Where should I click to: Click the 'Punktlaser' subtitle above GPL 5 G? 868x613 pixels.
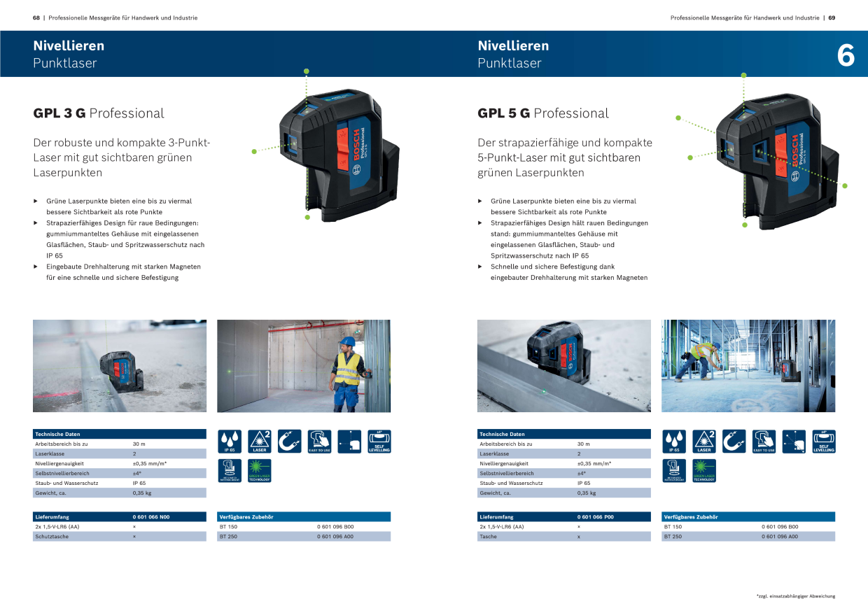510,63
